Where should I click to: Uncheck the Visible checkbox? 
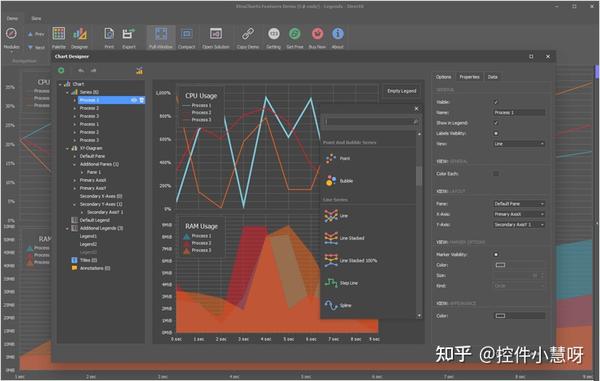[x=496, y=102]
